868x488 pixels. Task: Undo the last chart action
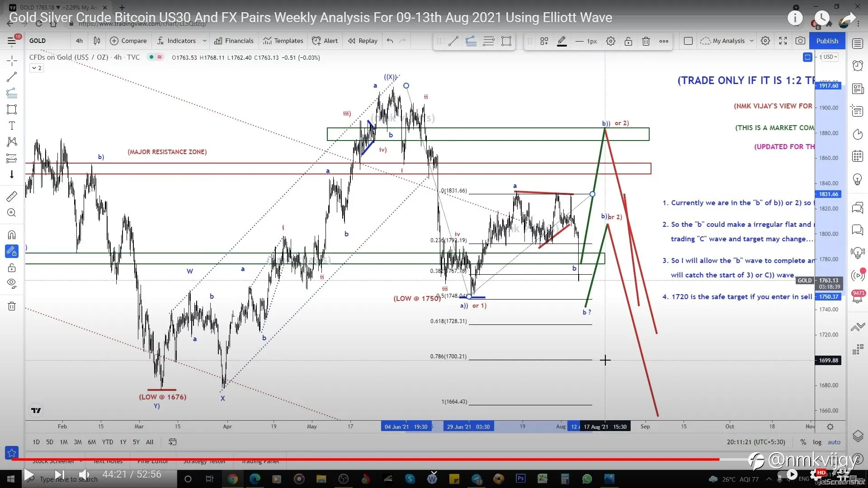tap(390, 41)
